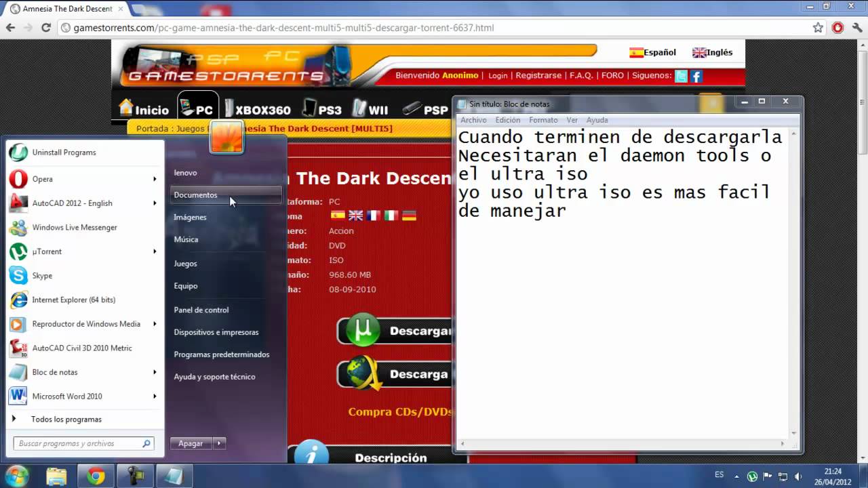Open the Notepad taskbar button
Viewport: 868px width, 488px height.
tap(174, 476)
